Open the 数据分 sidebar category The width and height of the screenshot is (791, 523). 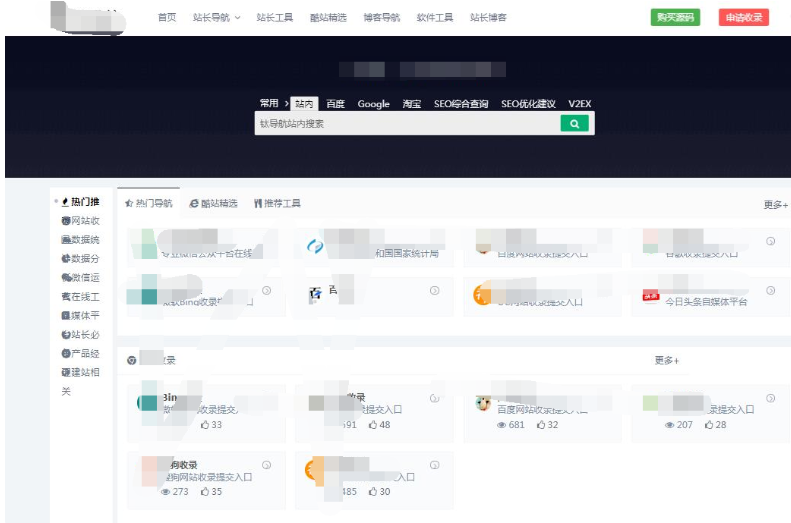[81, 259]
